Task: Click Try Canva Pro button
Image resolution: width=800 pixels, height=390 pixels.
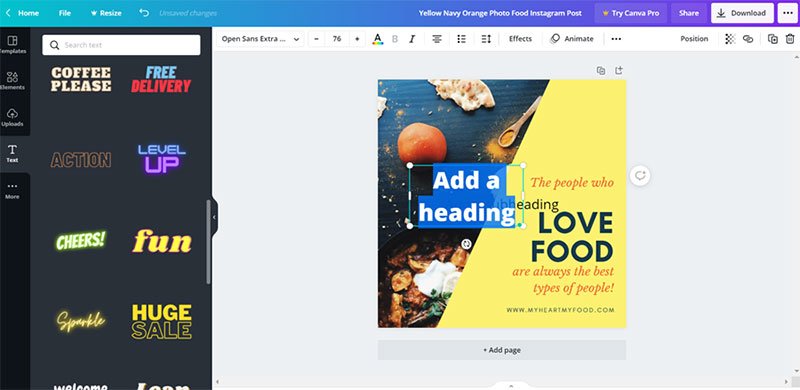Action: pos(631,13)
